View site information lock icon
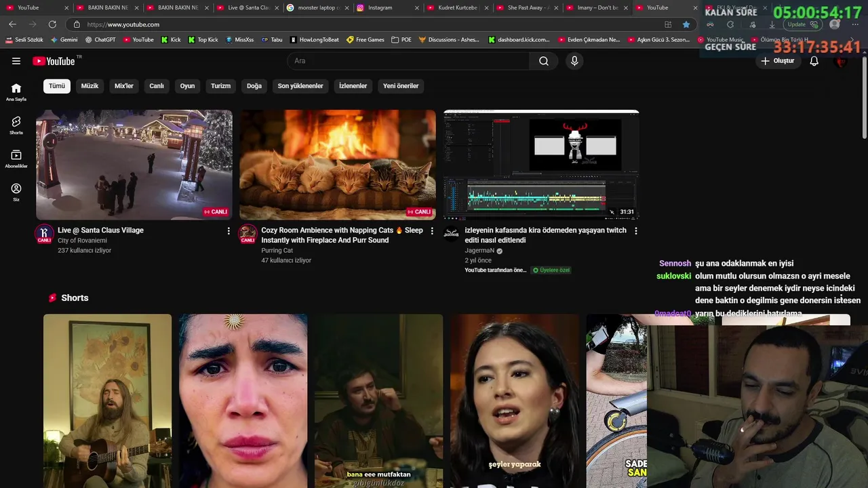This screenshot has width=868, height=488. pos(77,24)
